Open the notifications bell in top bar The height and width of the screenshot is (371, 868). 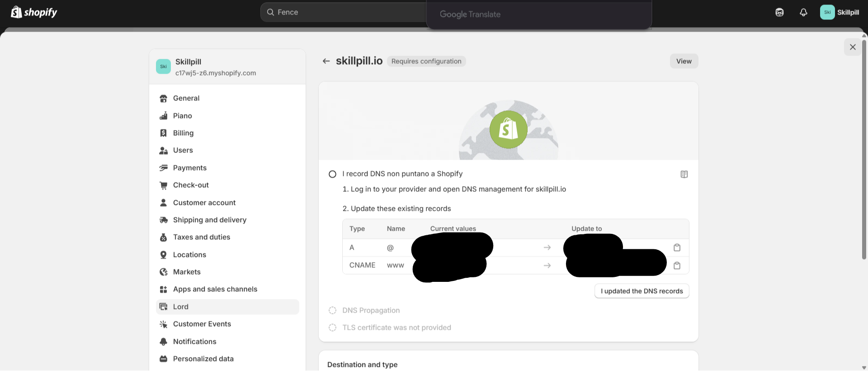pyautogui.click(x=803, y=12)
